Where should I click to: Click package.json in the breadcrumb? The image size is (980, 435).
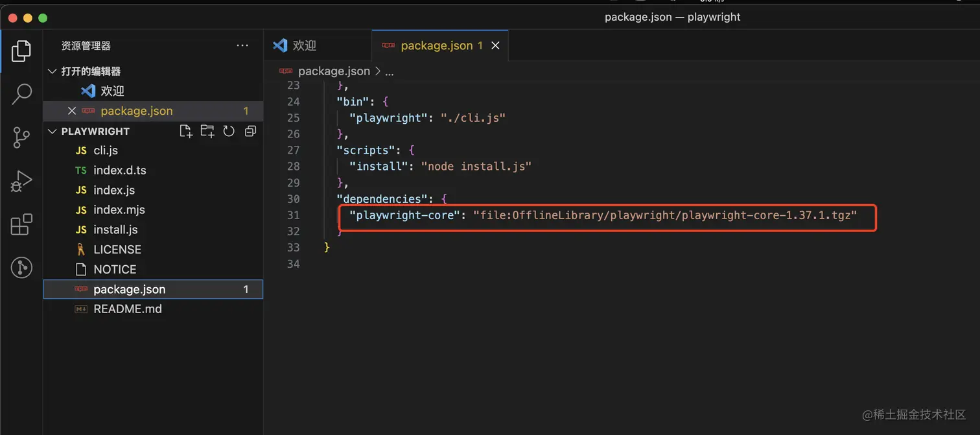334,71
